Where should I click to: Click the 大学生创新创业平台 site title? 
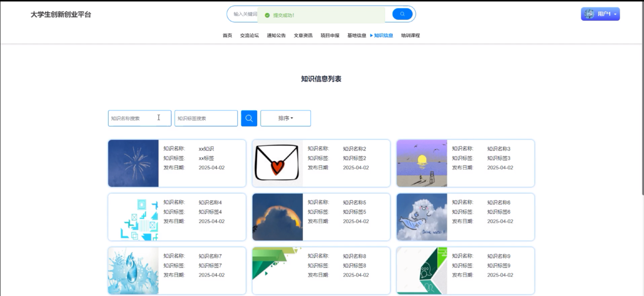(x=61, y=14)
